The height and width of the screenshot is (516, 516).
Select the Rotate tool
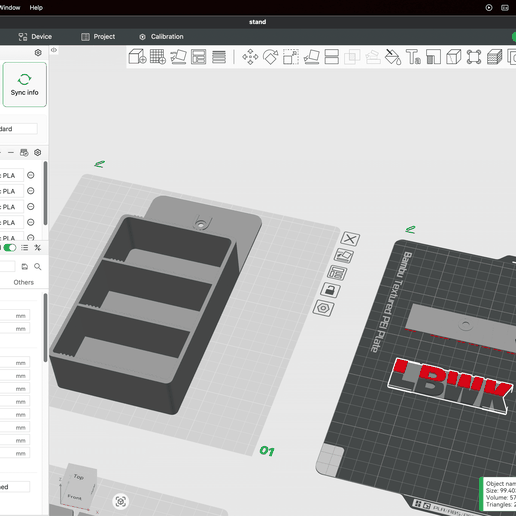coord(270,57)
